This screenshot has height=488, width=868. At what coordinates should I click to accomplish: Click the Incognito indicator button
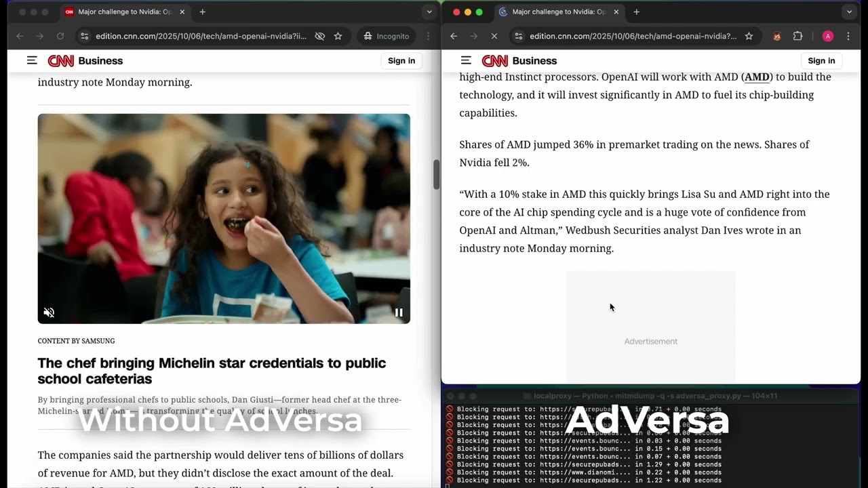point(387,36)
